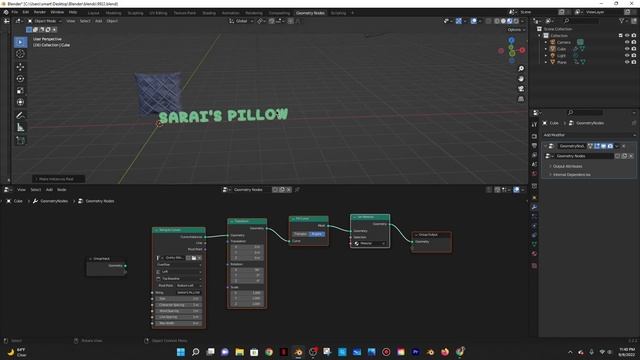Select the Annotate tool
This screenshot has width=640, height=360.
coord(20,116)
